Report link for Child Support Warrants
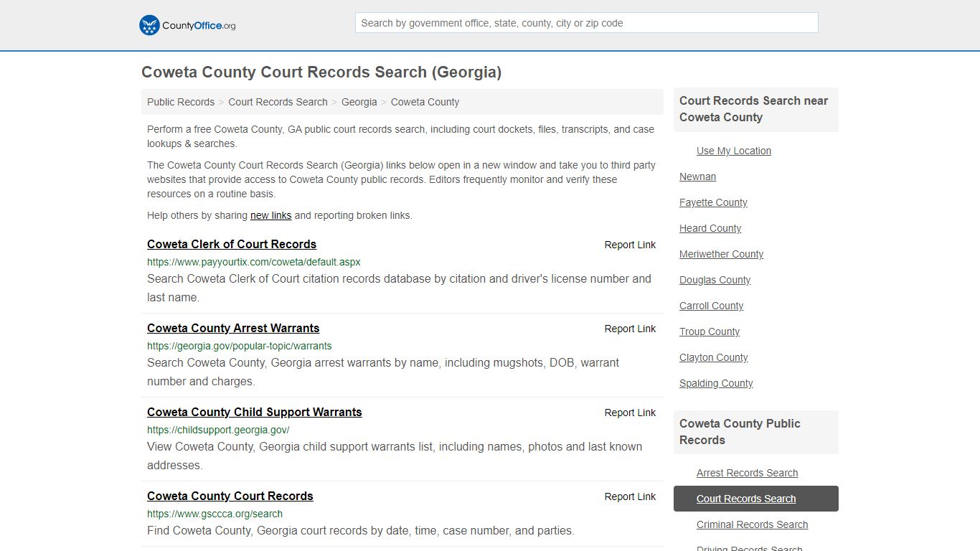This screenshot has width=980, height=551. (630, 413)
